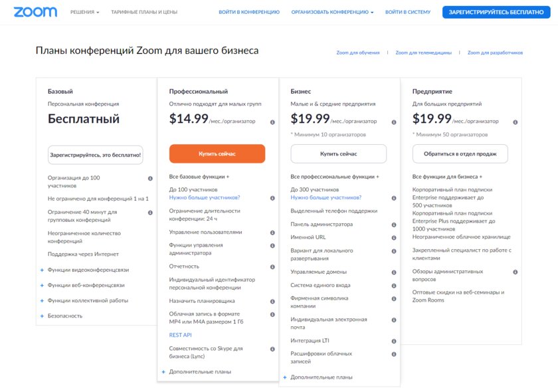The image size is (558, 392).
Task: Show info for Организация до 100 участников
Action: (150, 178)
